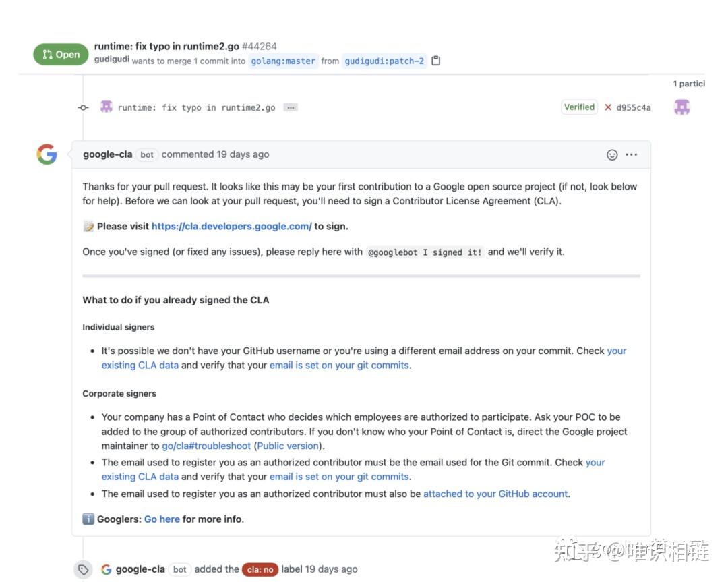Open the gudigudi:patch-2 head branch

tap(384, 61)
